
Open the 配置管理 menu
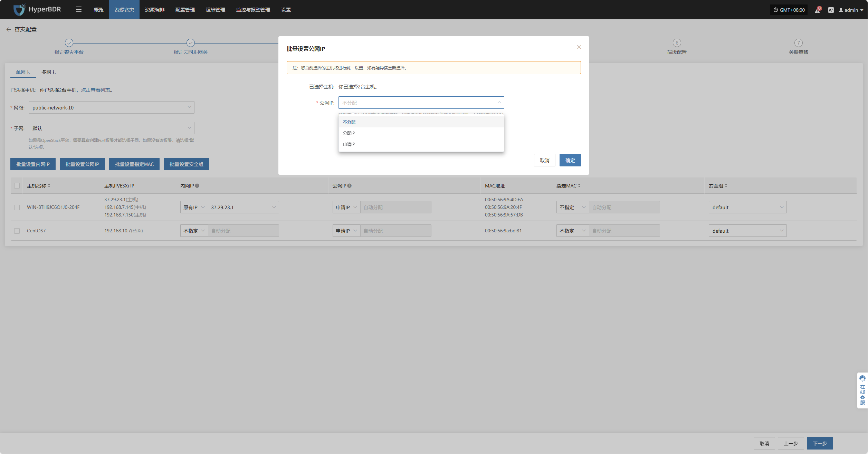coord(185,10)
